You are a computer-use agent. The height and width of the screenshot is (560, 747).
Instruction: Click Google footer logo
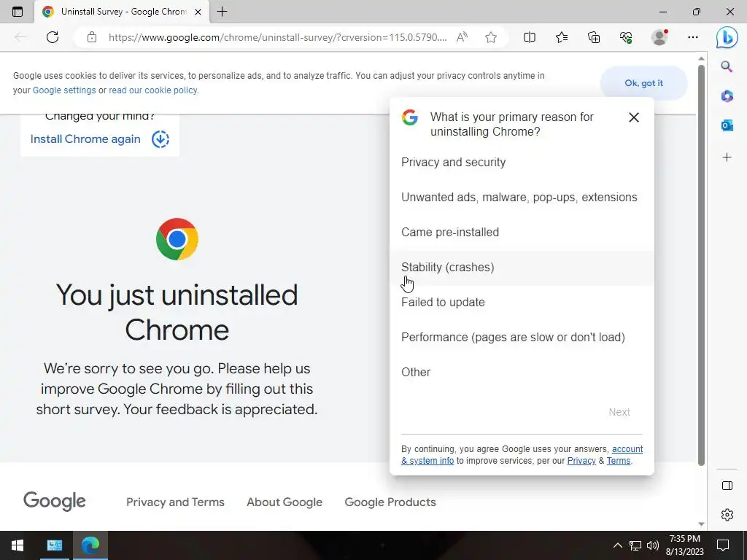point(54,501)
